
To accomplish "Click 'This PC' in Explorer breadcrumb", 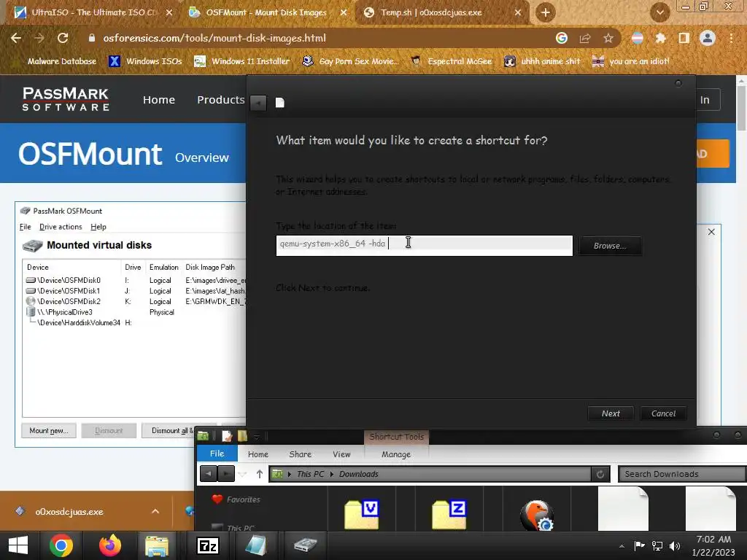I will pos(310,474).
